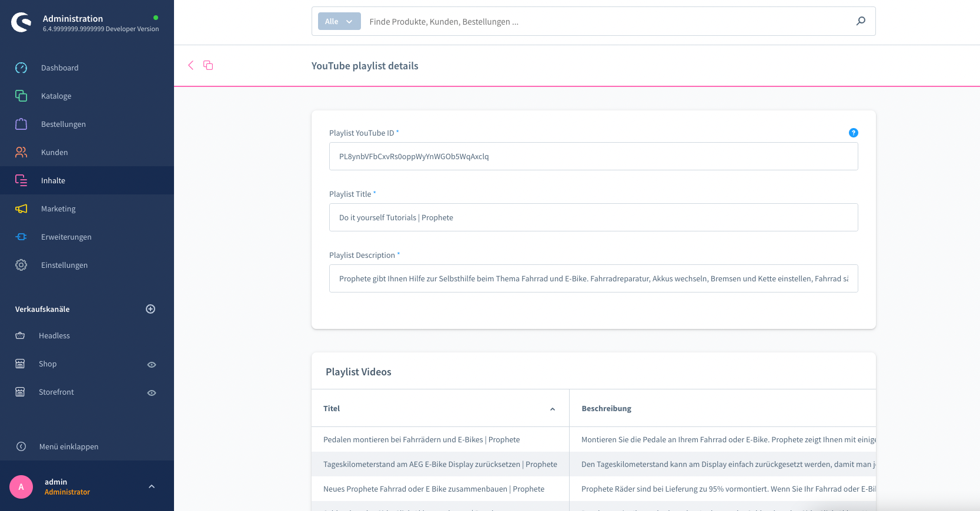980x511 pixels.
Task: Focus the Playlist YouTube ID field
Action: (x=593, y=156)
